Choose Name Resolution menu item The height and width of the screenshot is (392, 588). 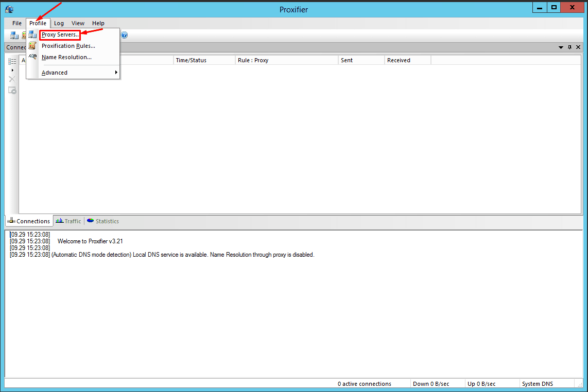[x=66, y=57]
